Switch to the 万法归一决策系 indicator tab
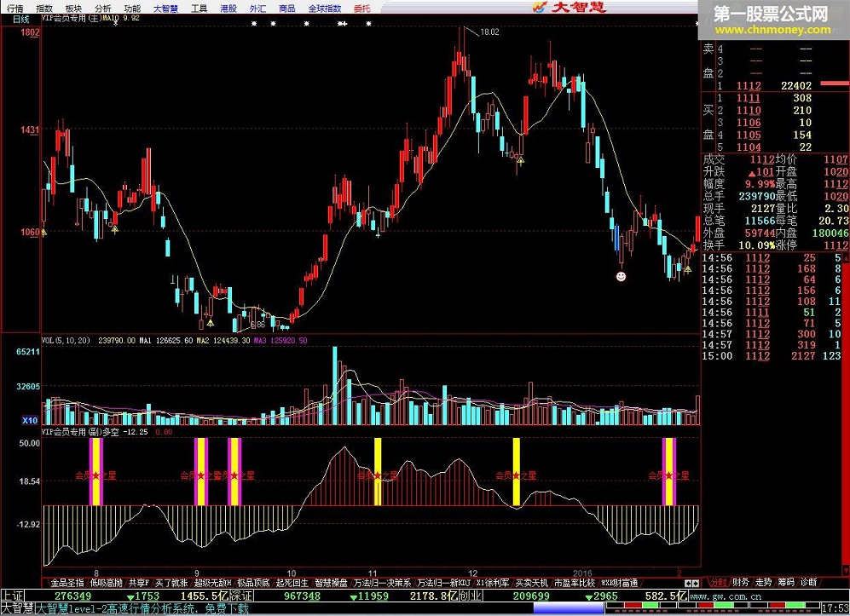 point(382,583)
